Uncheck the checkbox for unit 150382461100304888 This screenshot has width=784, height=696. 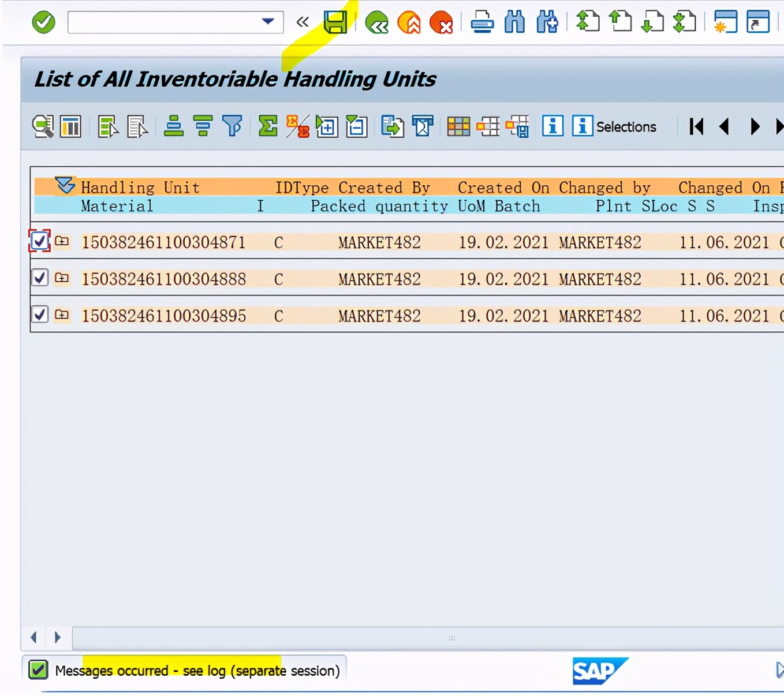click(x=39, y=278)
